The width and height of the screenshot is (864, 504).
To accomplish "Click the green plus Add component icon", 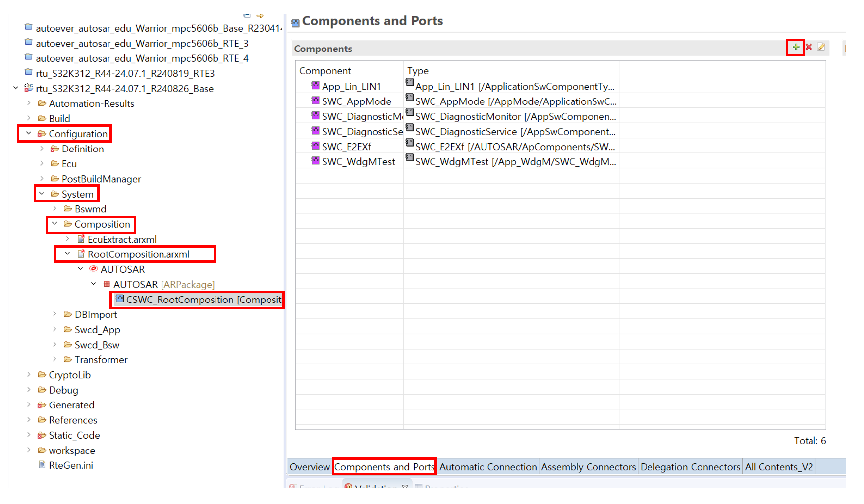I will coord(795,47).
